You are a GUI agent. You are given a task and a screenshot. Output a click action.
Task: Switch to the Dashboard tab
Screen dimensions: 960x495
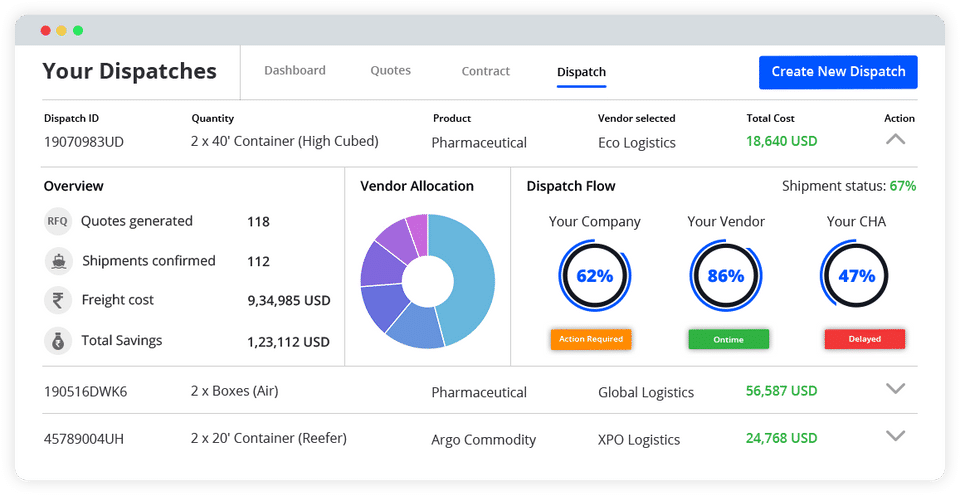click(294, 70)
